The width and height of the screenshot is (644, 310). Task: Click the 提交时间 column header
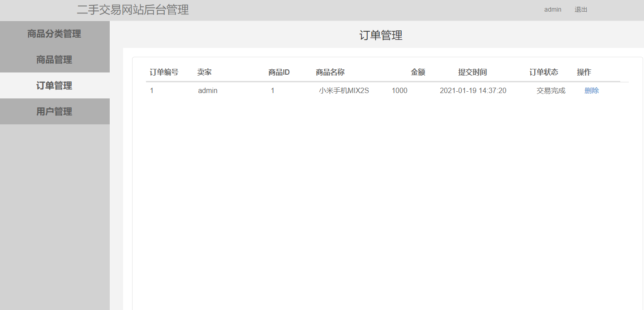(x=472, y=72)
